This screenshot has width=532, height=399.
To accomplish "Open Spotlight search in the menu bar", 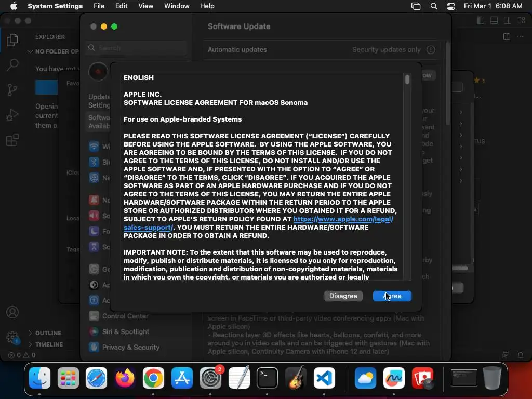I will point(434,6).
